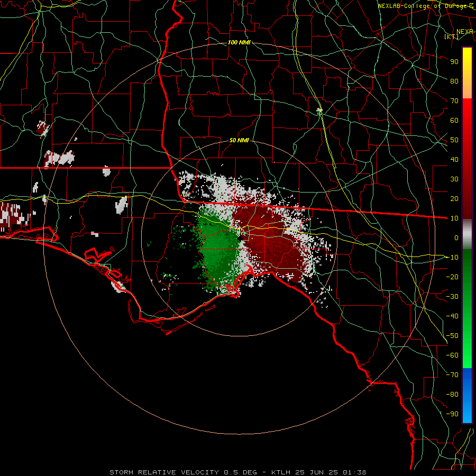Image resolution: width=476 pixels, height=476 pixels.
Task: Click the "-80" value on the velocity scale
Action: [x=452, y=395]
